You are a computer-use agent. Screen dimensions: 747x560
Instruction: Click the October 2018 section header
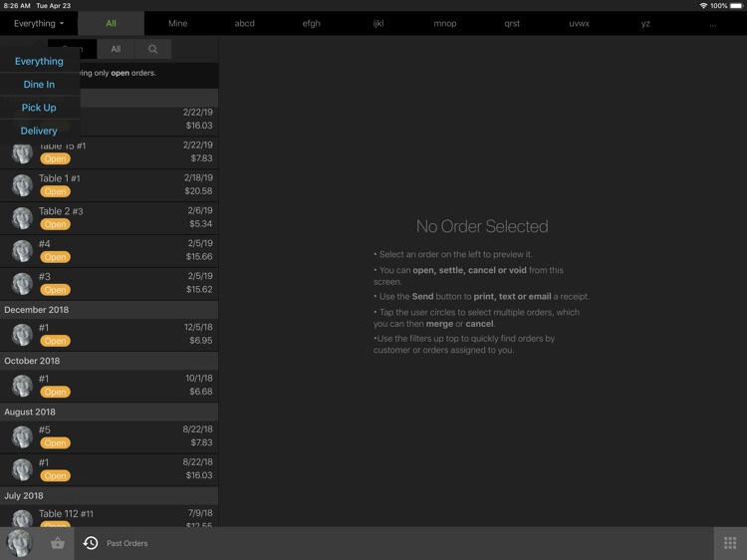tap(110, 361)
